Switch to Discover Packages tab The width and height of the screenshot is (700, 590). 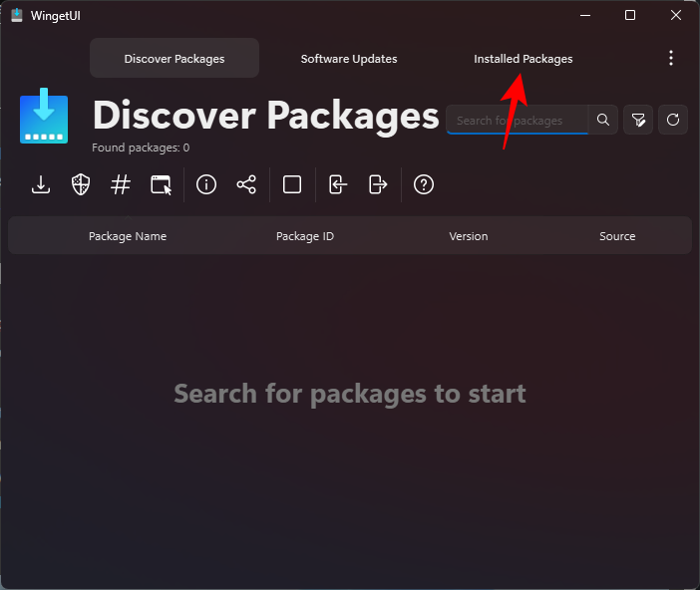coord(175,59)
